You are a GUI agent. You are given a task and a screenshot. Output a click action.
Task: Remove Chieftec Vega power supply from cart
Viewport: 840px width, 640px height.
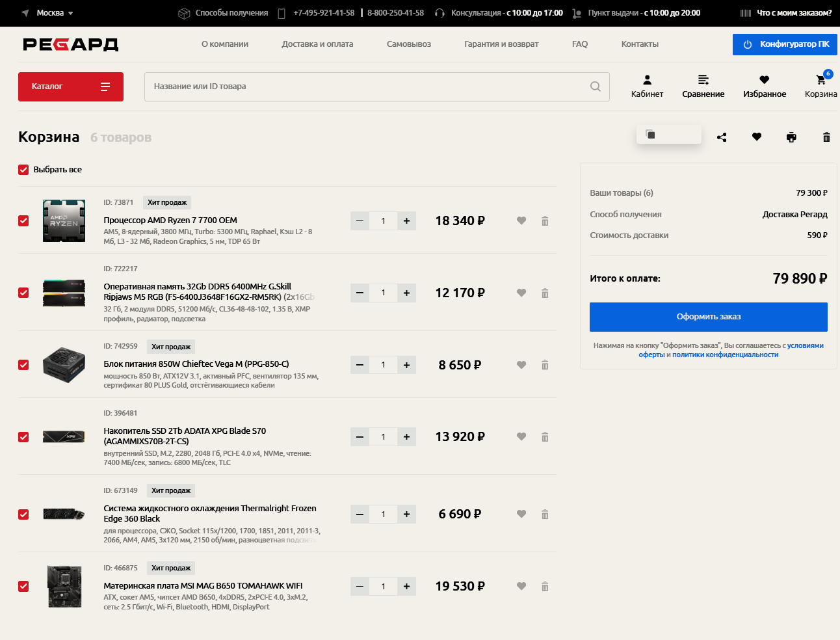point(545,365)
